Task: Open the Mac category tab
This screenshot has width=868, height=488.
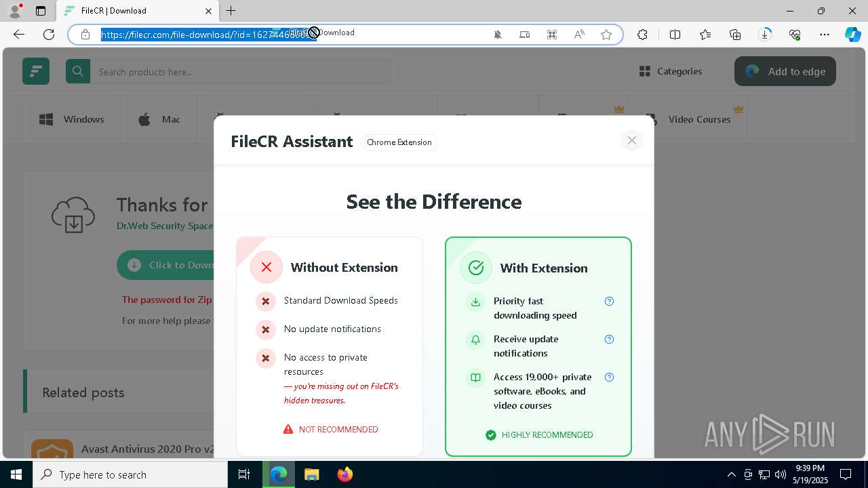Action: (159, 119)
